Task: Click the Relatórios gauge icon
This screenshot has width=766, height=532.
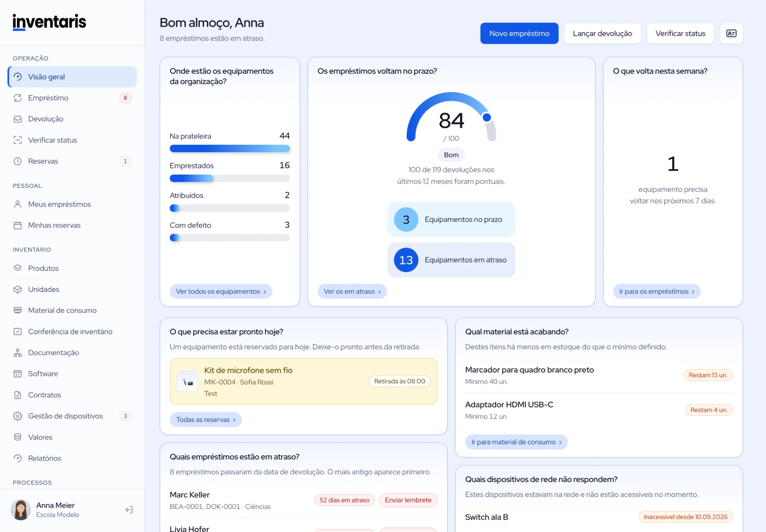Action: tap(18, 459)
